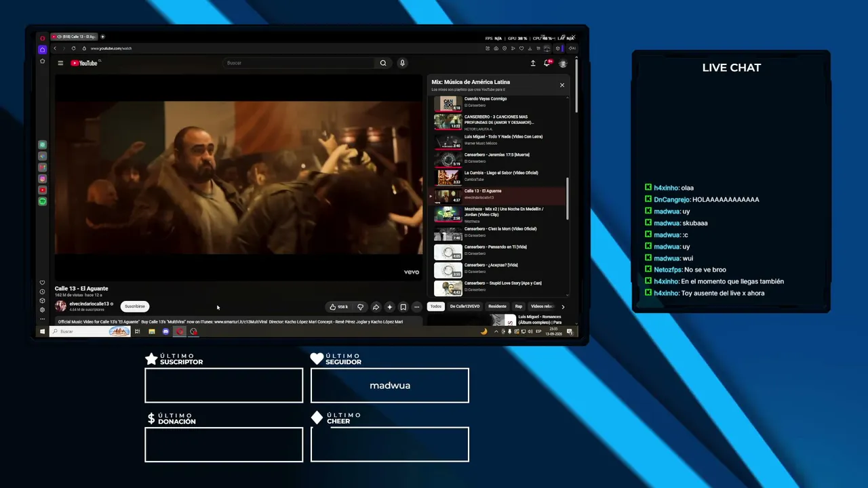Click the mix playlist scrollbar
Screen dimensions: 868x488
568,197
